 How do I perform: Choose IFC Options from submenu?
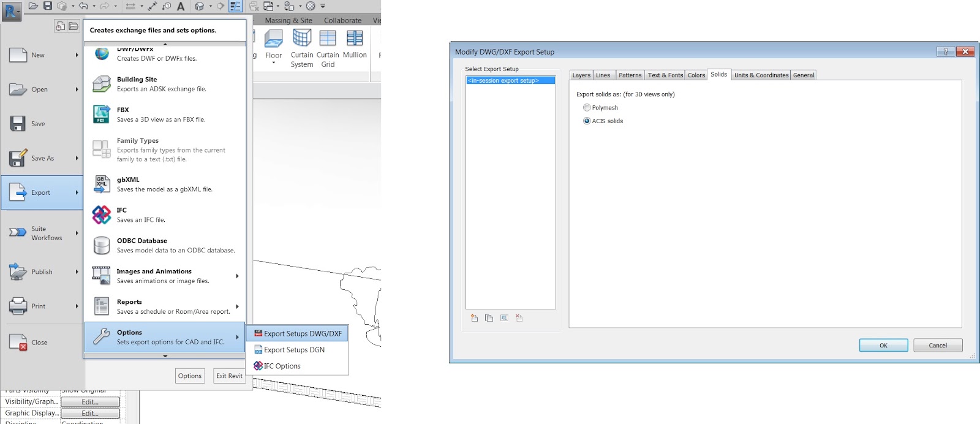pyautogui.click(x=298, y=366)
